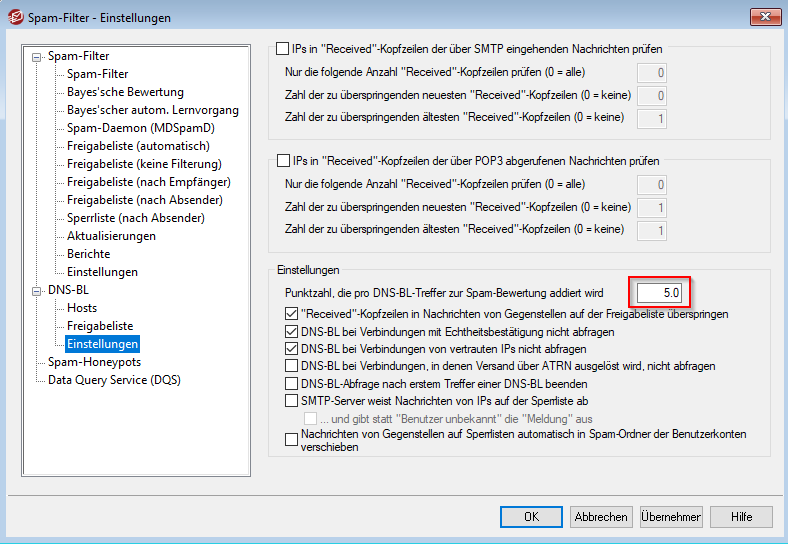This screenshot has height=544, width=788.
Task: Click the Übernehmen button
Action: (671, 517)
